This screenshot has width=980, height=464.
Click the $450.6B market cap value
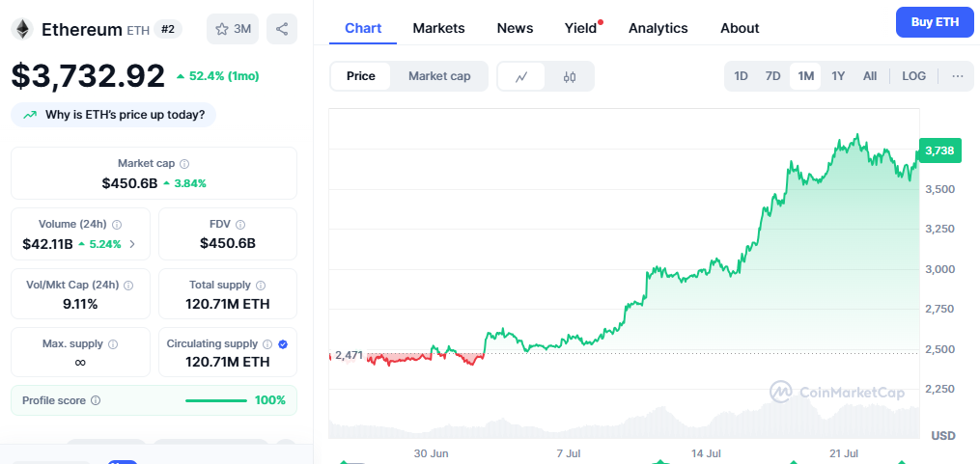[x=130, y=183]
